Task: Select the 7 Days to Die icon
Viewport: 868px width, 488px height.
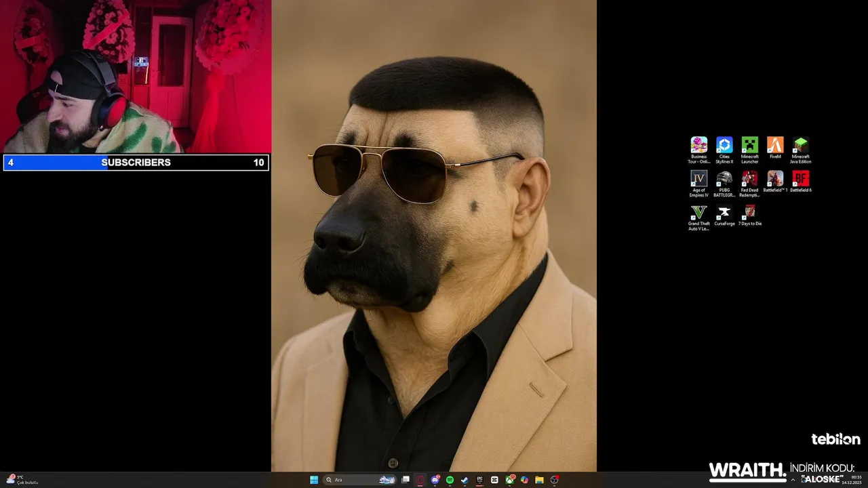Action: pyautogui.click(x=749, y=215)
